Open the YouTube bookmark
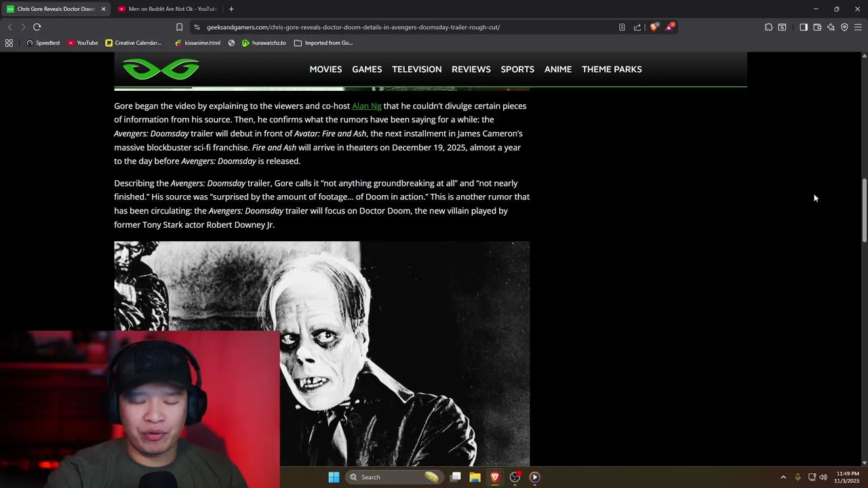This screenshot has width=868, height=488. click(x=83, y=43)
